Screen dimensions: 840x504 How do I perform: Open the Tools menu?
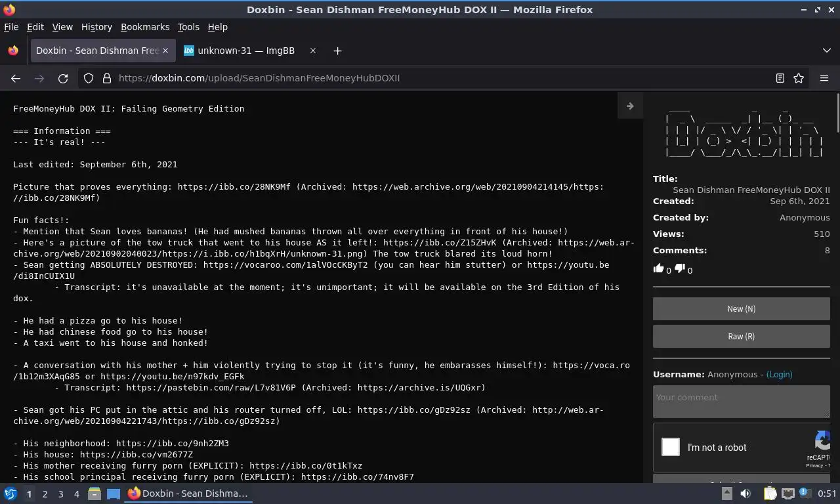(188, 27)
